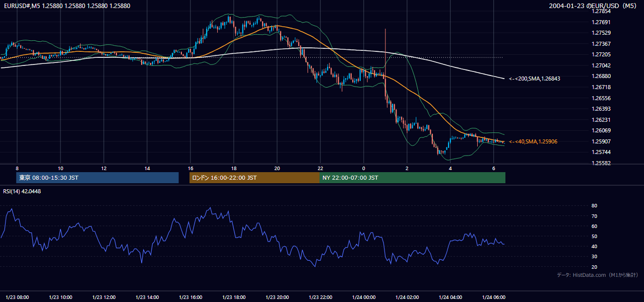Click the RSI axis level 70
Screen dimensions: 644x302
[594, 216]
